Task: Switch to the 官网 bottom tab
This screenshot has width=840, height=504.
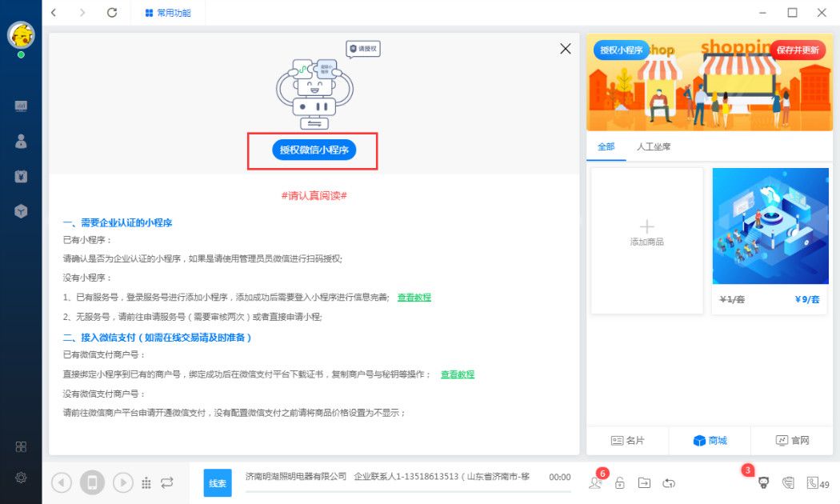Action: [x=792, y=441]
